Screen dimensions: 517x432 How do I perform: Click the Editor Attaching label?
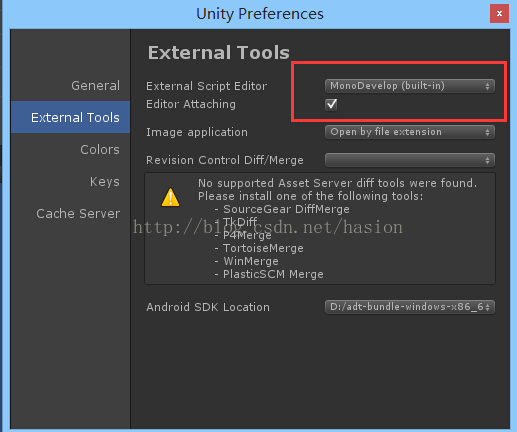191,104
